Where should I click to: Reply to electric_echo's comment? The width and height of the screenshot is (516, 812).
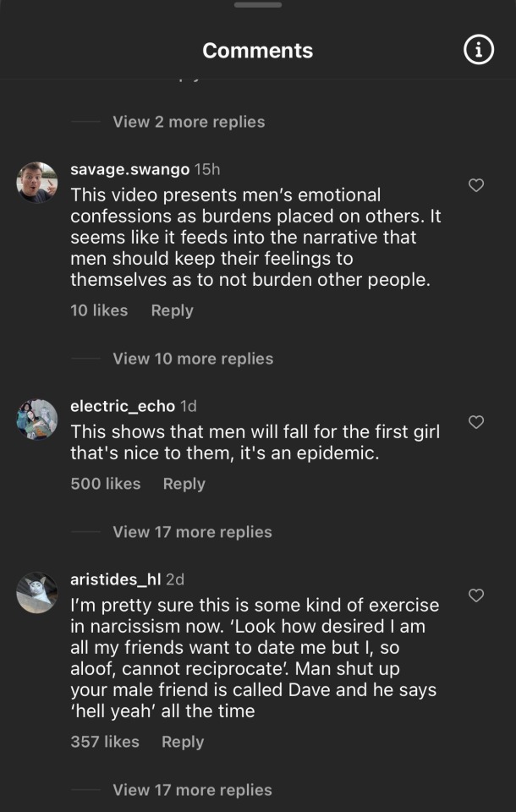pyautogui.click(x=184, y=484)
